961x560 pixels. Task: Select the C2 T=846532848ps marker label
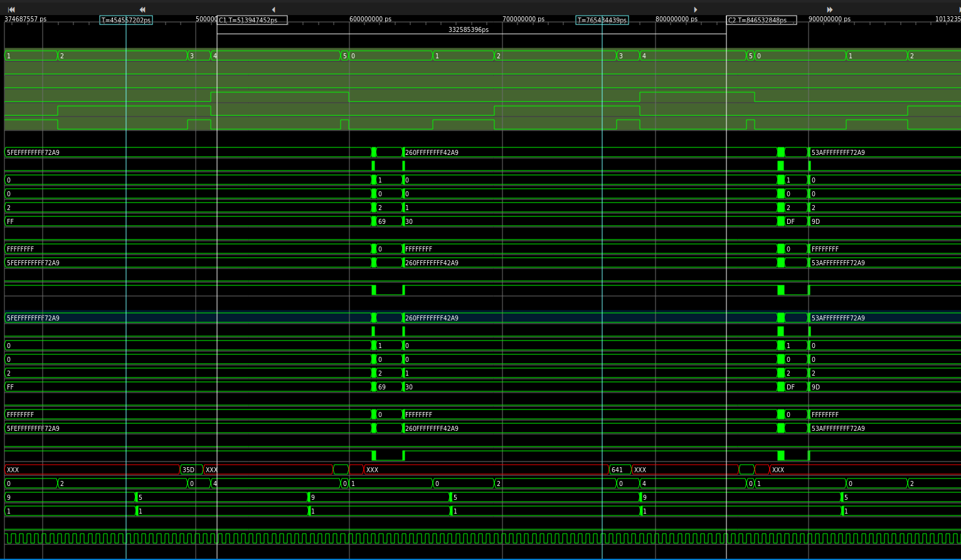(762, 19)
